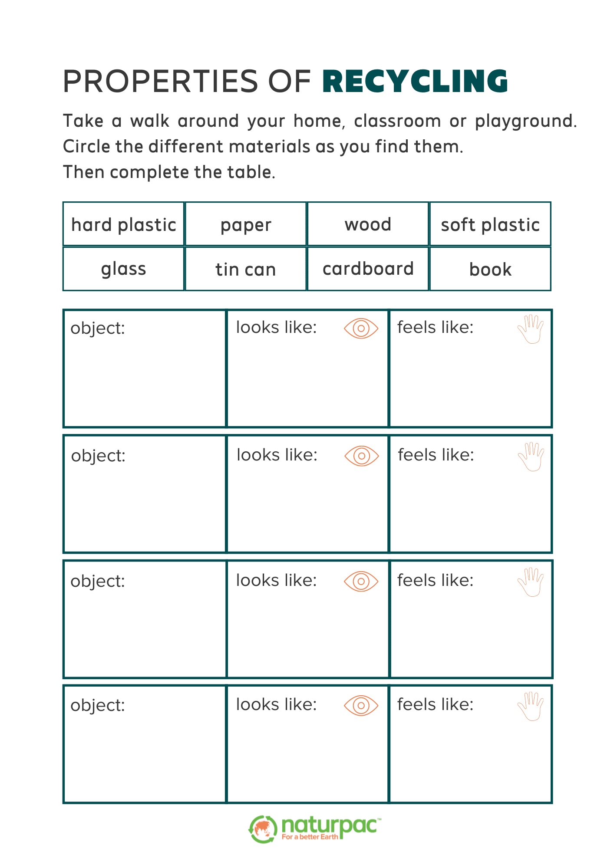Click the hand icon in third row
614x868 pixels.
531,582
